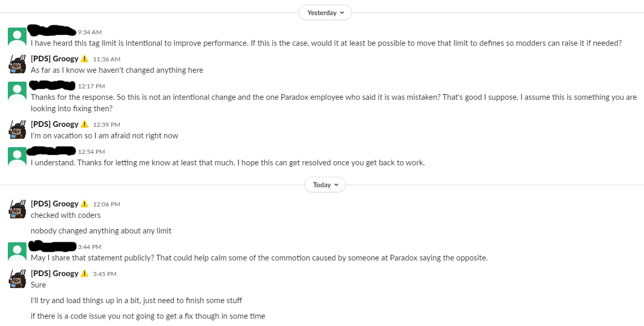Click the 3:44 PM message timestamp
Screen dimensions: 644x326
[x=89, y=247]
